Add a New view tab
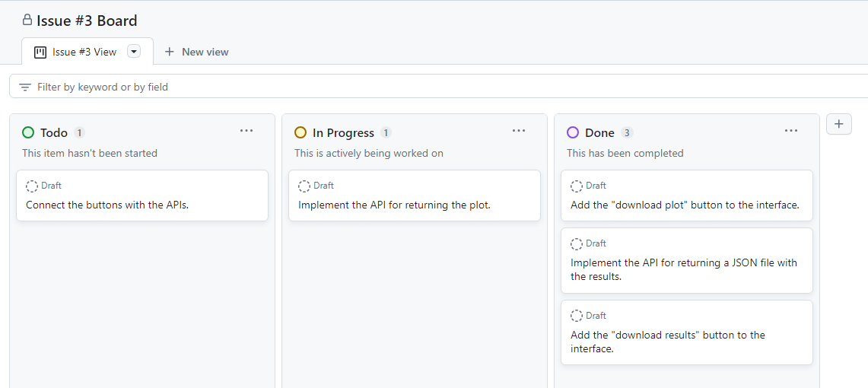 coord(197,52)
